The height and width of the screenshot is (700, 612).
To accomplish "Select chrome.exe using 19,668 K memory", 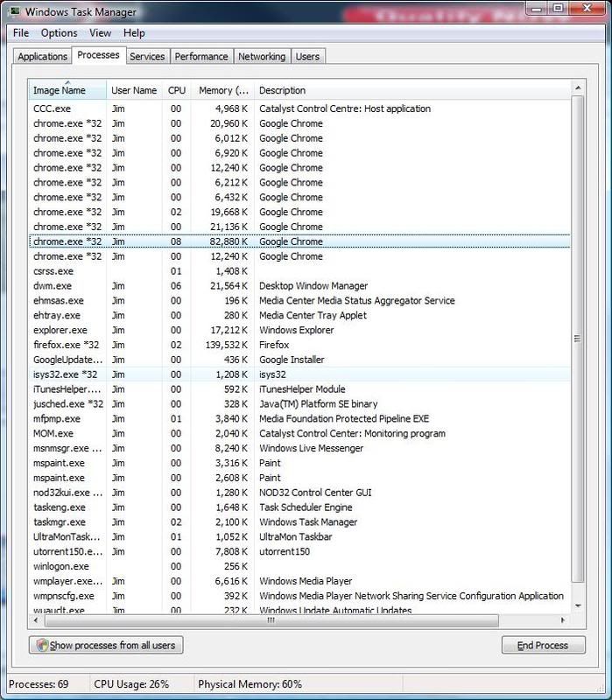I will 299,212.
